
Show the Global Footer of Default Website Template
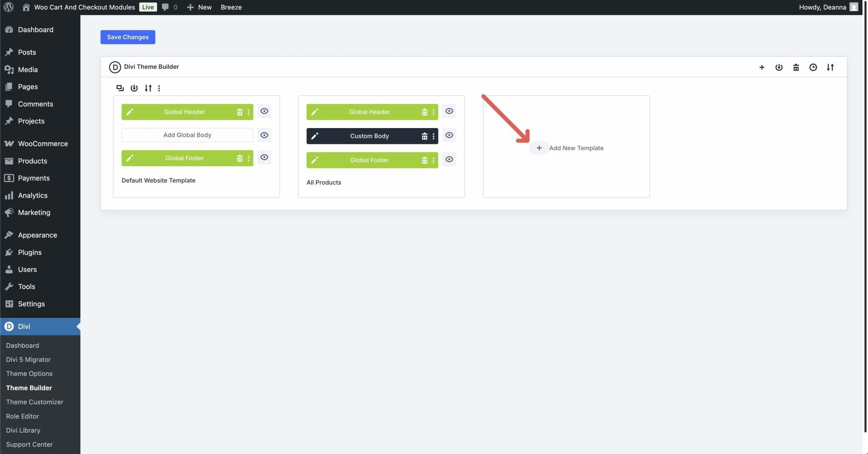[264, 158]
